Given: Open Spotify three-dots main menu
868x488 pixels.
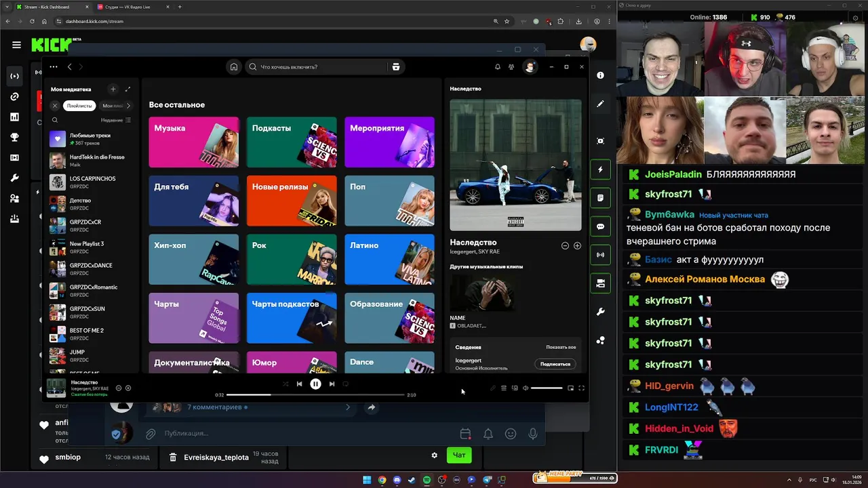Looking at the screenshot, I should coord(54,66).
